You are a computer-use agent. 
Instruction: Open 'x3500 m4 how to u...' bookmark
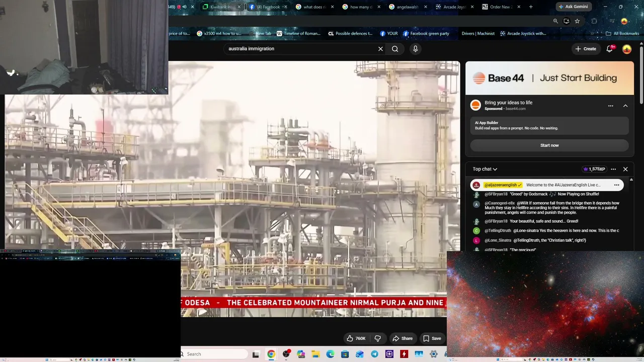coord(219,34)
